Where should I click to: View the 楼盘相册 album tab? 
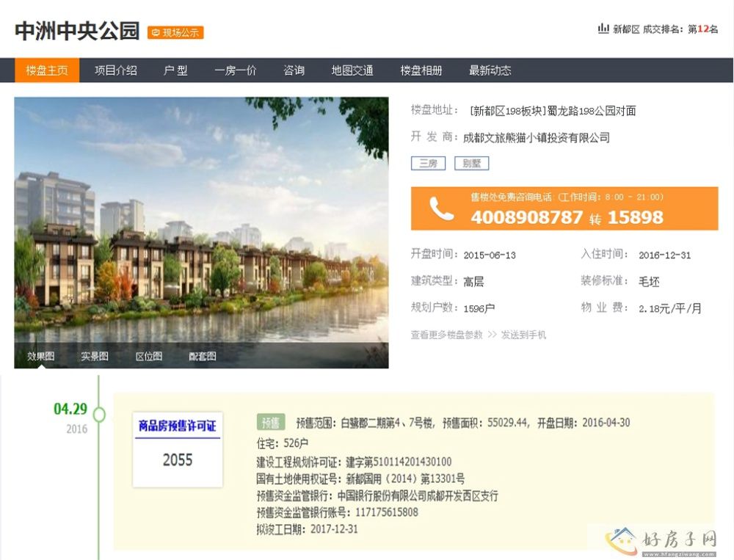[x=421, y=70]
